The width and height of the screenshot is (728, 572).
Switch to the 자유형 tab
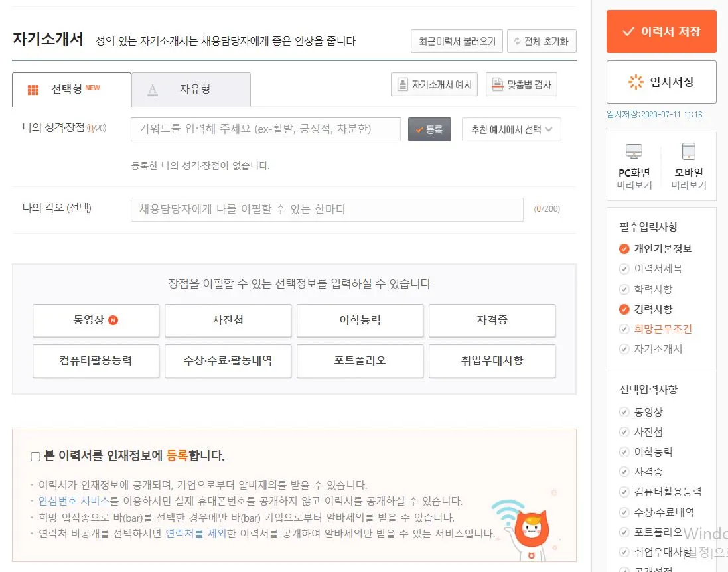click(191, 89)
